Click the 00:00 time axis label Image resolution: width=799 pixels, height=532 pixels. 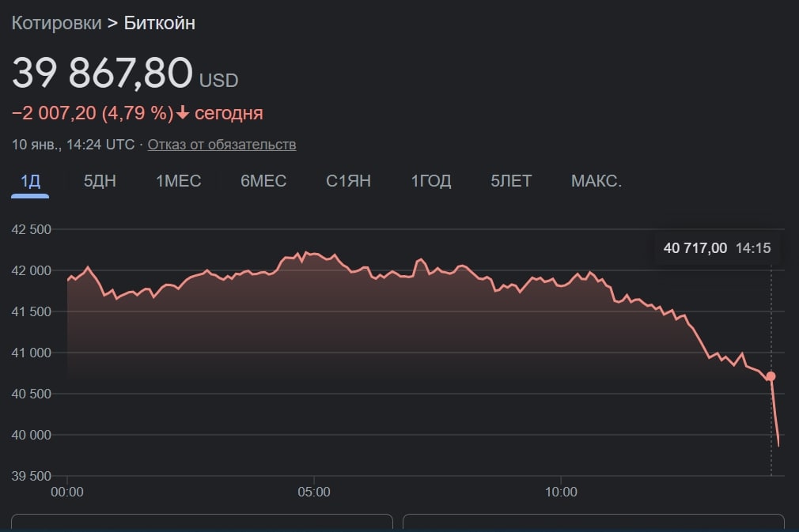(67, 492)
